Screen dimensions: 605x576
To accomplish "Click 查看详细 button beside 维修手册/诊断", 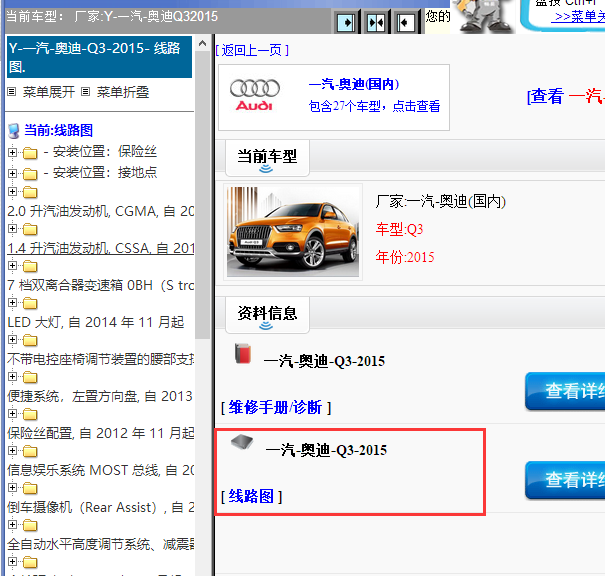I will [x=565, y=391].
